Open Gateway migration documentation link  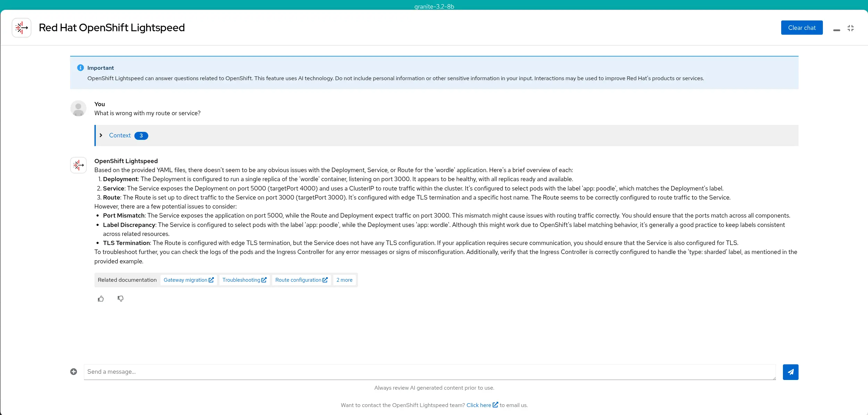189,280
